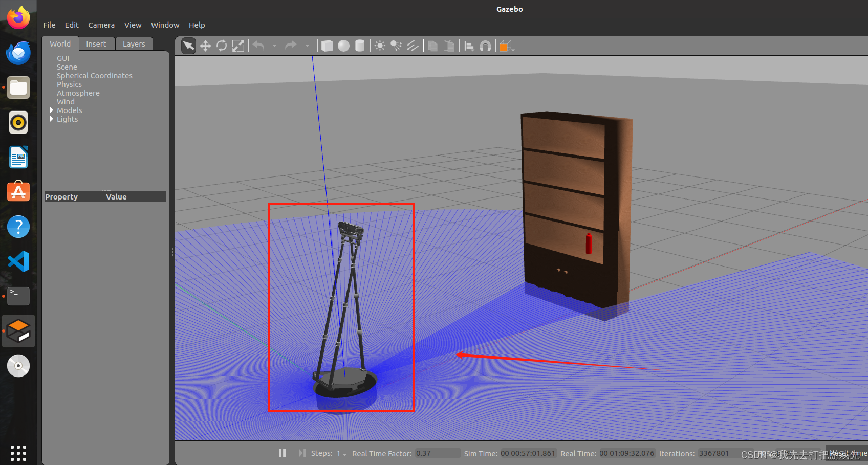Click the left panel splitter handle
Image resolution: width=868 pixels, height=465 pixels.
click(x=172, y=252)
